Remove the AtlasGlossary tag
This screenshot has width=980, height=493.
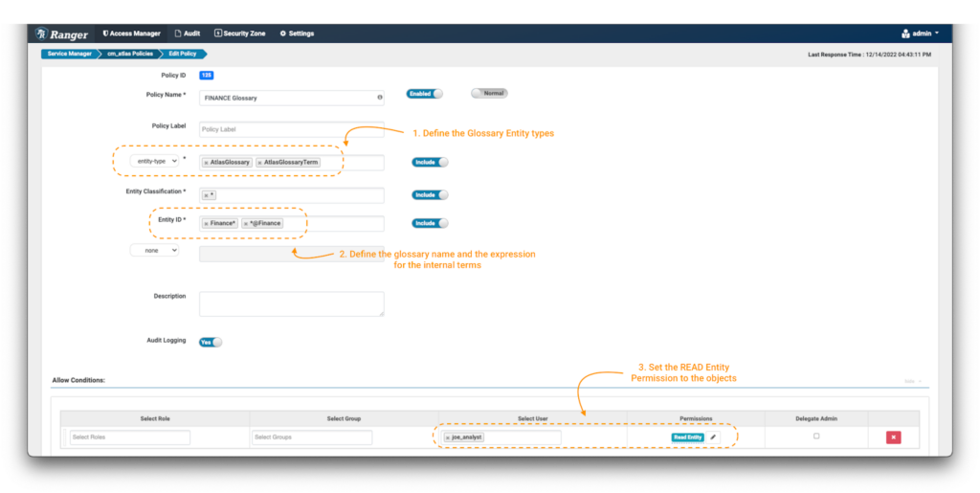[206, 163]
